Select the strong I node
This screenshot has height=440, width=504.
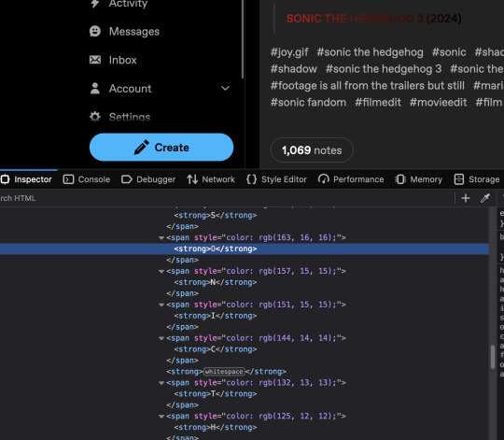tap(216, 316)
